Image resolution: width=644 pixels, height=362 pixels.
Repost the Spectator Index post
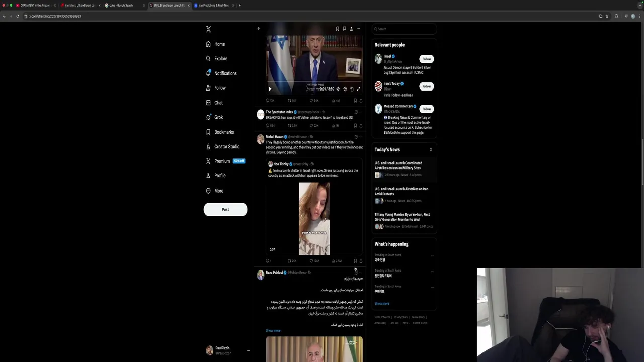click(x=292, y=126)
